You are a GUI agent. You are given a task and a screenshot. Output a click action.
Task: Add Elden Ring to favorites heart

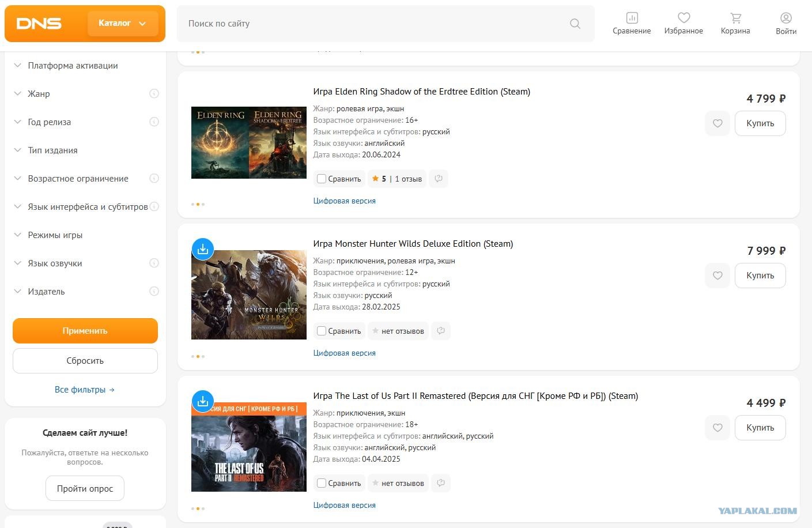[717, 123]
